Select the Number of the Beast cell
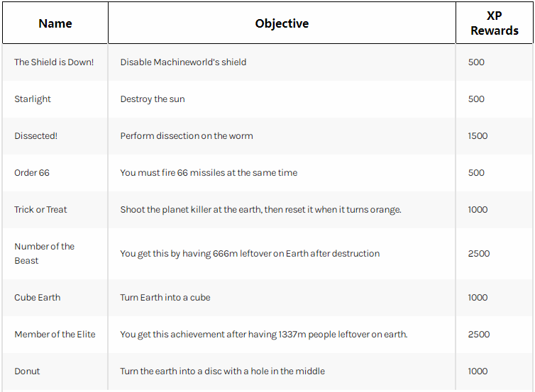Screen dimensions: 535x392 [x=45, y=253]
